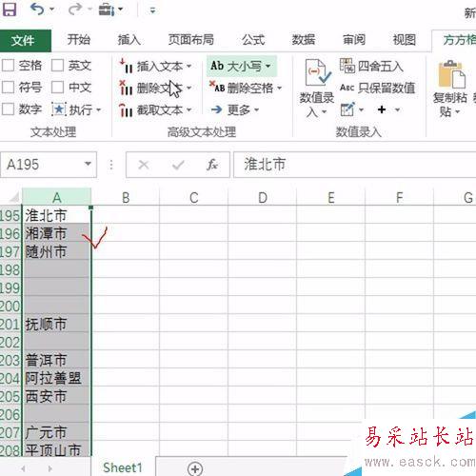Tick the 英文 checkbox
The width and height of the screenshot is (476, 476).
(57, 66)
